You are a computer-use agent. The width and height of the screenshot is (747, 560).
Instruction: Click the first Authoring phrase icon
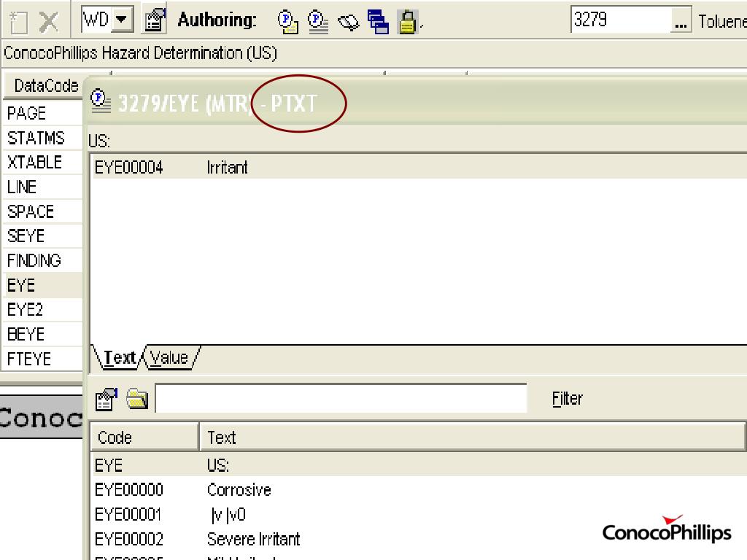(x=288, y=21)
